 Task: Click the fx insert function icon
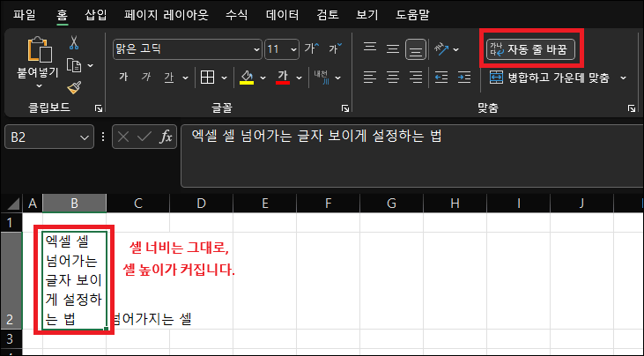pyautogui.click(x=166, y=137)
